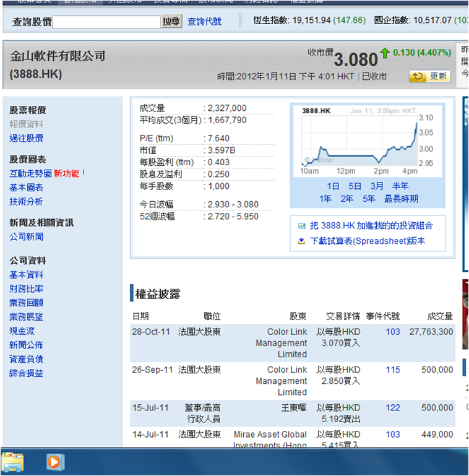The width and height of the screenshot is (469, 476).
Task: Open 業務展望 business outlook link
Action: pyautogui.click(x=26, y=317)
